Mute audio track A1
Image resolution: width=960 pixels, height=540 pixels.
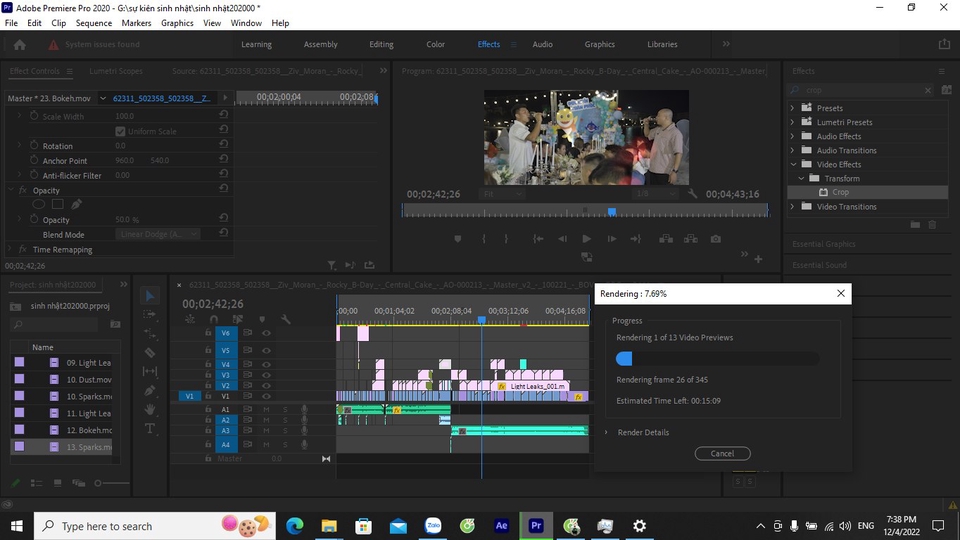click(x=267, y=410)
